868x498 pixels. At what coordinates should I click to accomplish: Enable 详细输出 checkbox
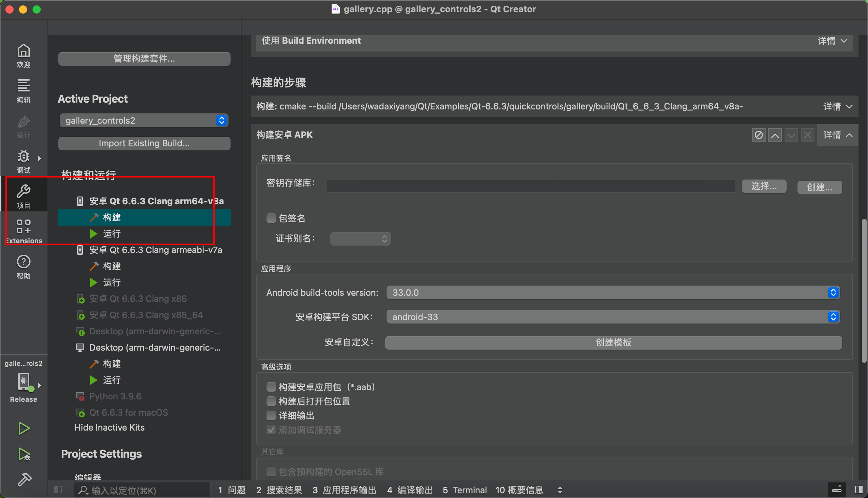(x=271, y=415)
